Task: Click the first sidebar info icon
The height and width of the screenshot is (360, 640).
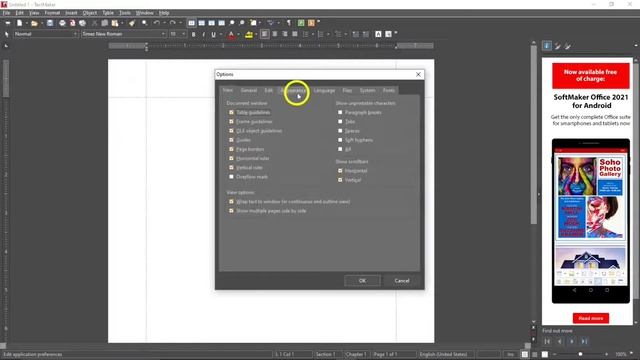Action: [x=547, y=46]
